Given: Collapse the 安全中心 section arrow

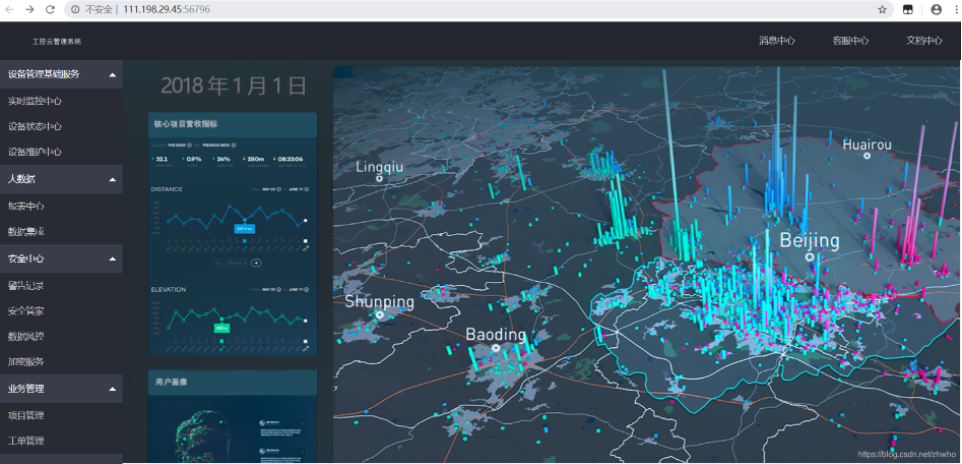Looking at the screenshot, I should [112, 259].
